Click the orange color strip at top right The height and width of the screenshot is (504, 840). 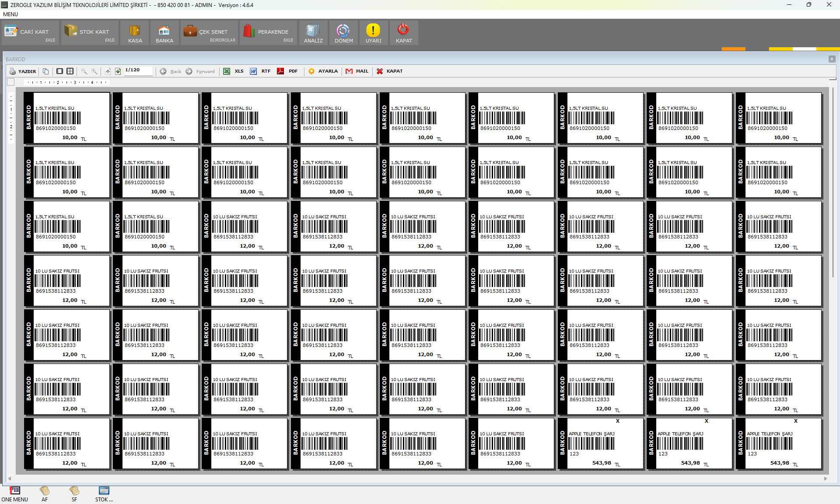pyautogui.click(x=733, y=49)
